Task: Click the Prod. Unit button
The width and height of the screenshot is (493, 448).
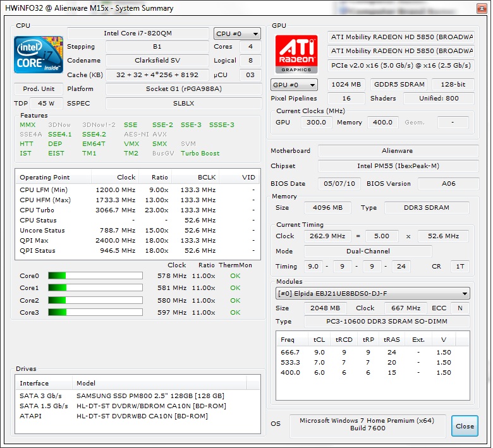Action: (39, 89)
